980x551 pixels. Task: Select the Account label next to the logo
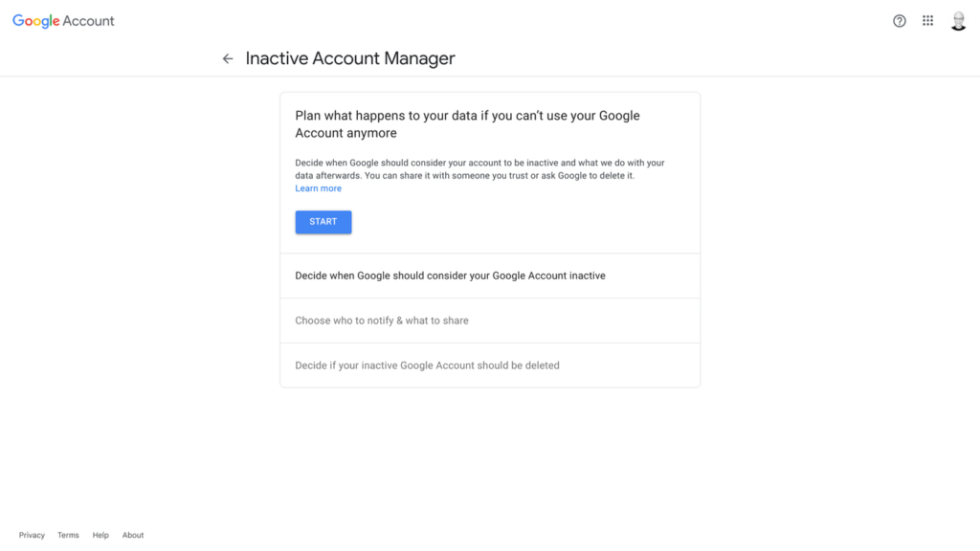[x=89, y=20]
